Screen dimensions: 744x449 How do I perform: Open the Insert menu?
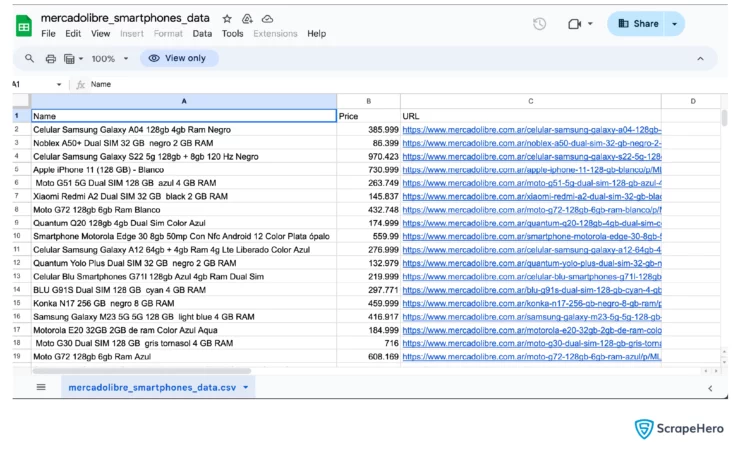132,34
